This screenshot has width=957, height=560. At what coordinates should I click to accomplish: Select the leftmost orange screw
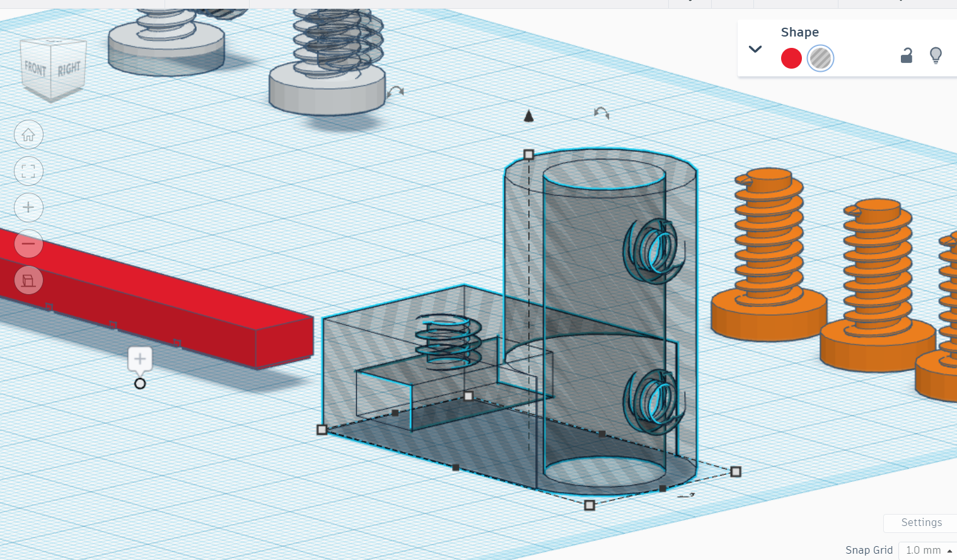pos(768,265)
